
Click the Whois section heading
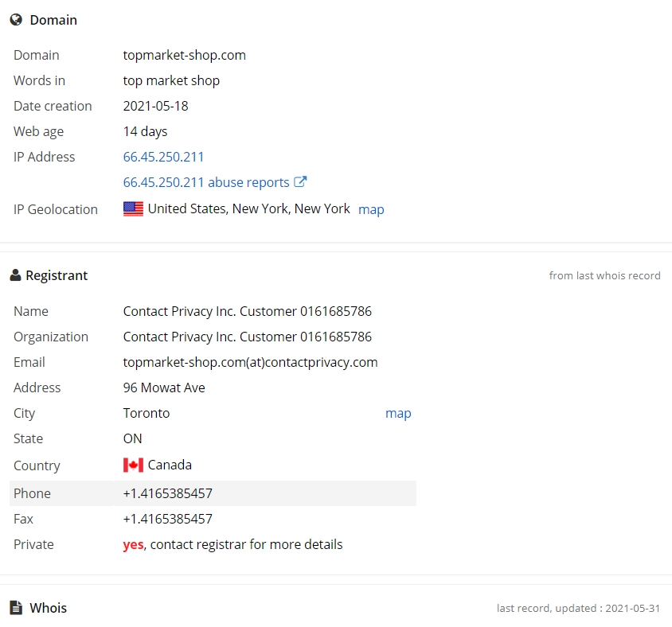(x=48, y=608)
